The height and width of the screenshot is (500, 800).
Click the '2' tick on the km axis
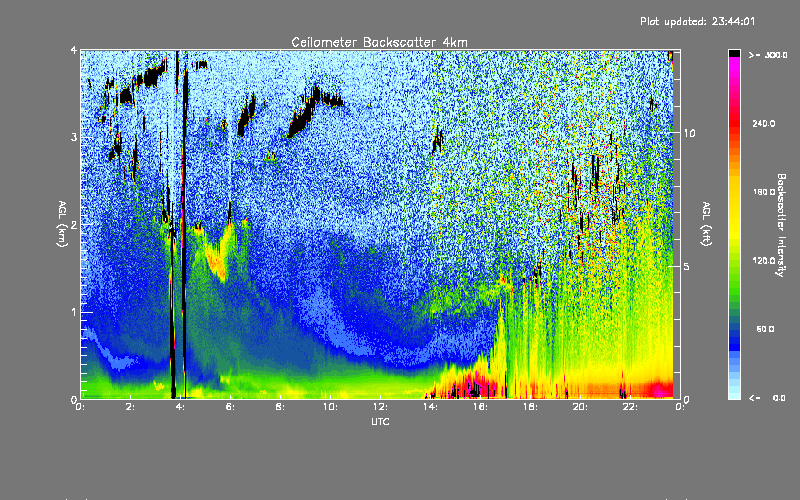(74, 224)
